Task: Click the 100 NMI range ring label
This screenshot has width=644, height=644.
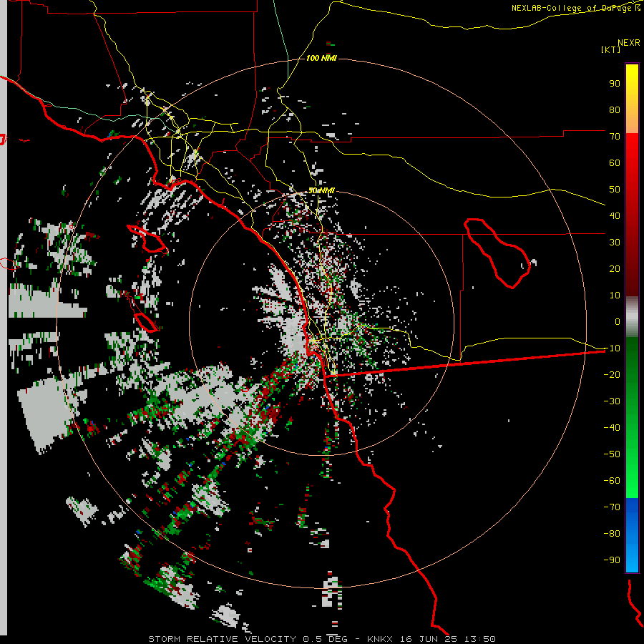Action: 321,59
